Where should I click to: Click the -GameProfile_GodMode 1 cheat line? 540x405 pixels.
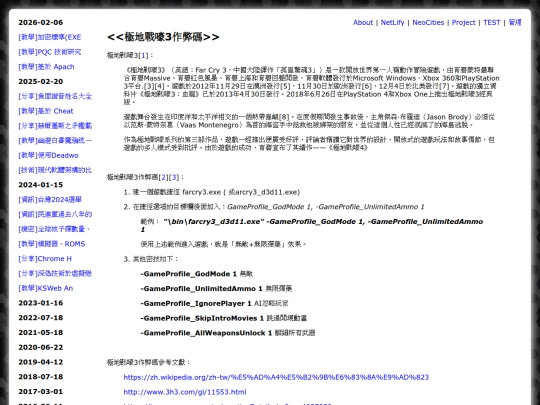coord(197,274)
